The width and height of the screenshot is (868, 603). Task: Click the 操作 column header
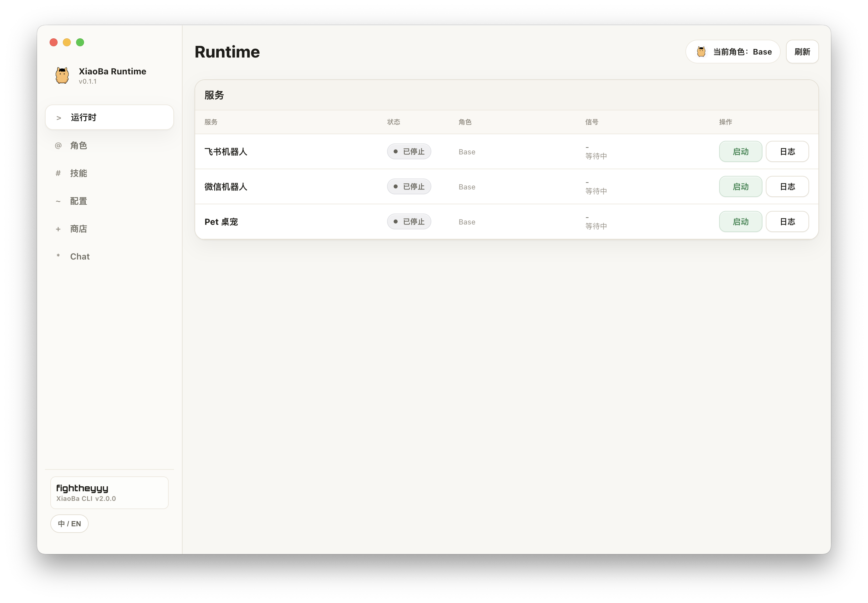725,122
